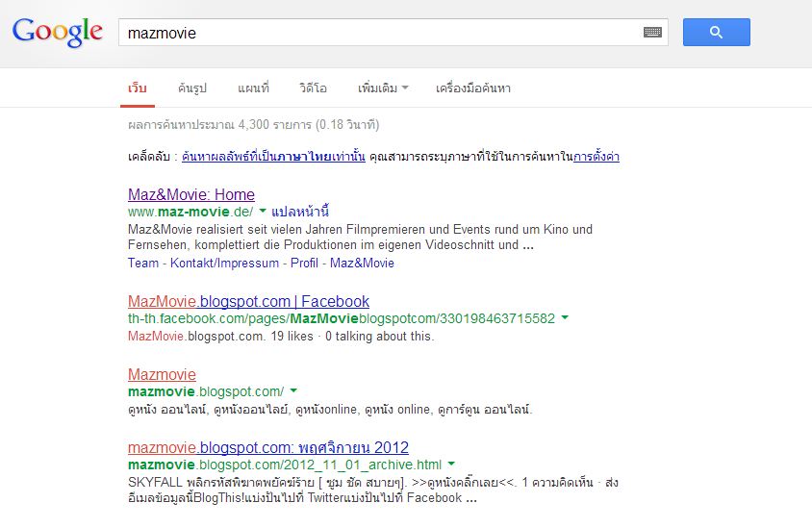
Task: Click the ดูหนัง ออนไลน์ snippet under mazmovie.blogspot.com
Action: click(x=330, y=410)
